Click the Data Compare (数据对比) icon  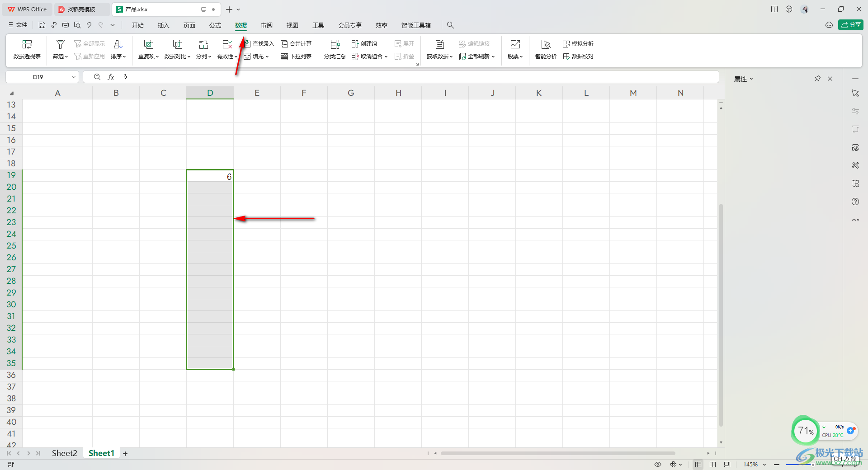click(178, 44)
